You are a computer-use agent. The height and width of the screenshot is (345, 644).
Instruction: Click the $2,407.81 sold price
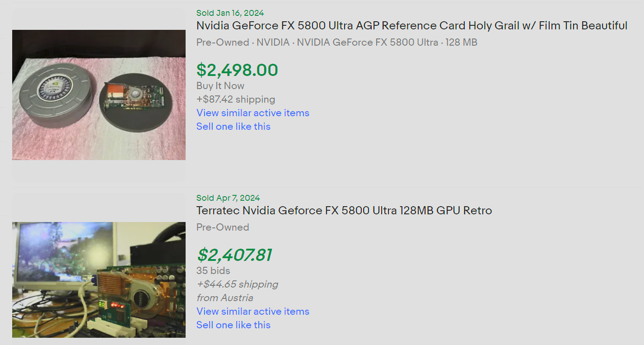point(234,255)
